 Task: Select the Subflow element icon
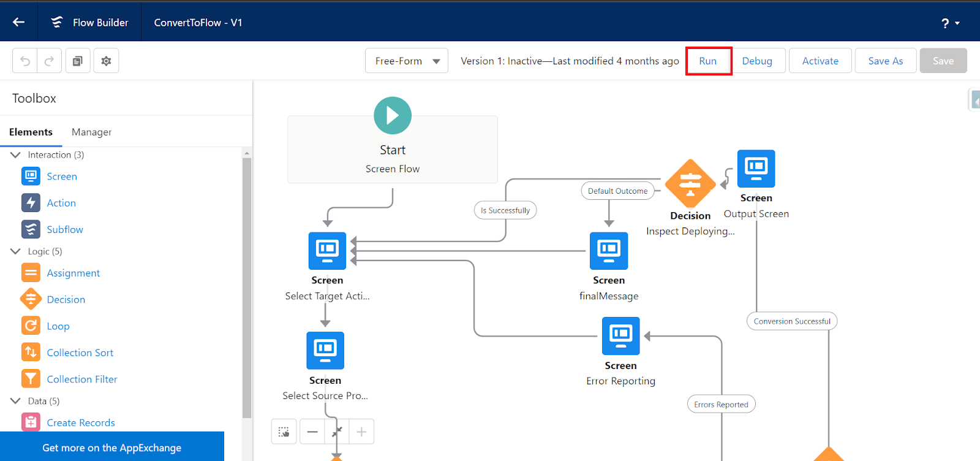point(31,229)
